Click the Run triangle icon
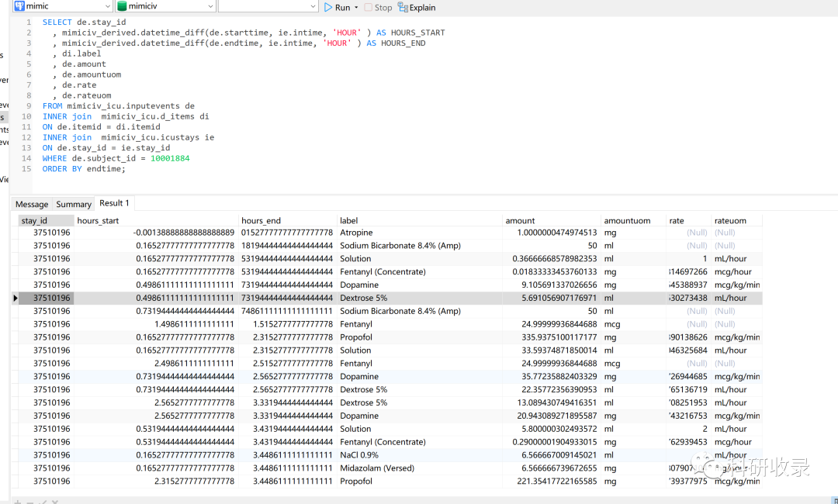This screenshot has height=504, width=838. 329,7
